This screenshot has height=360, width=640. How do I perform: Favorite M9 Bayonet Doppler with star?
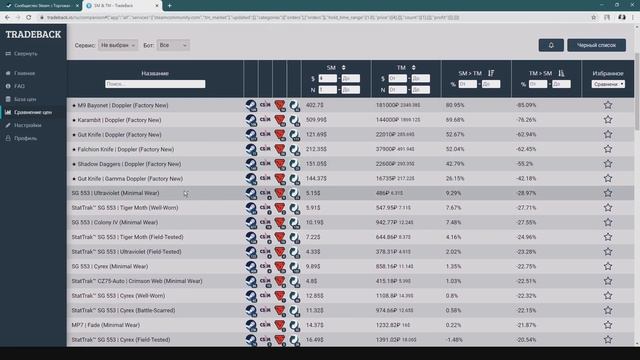coord(608,105)
